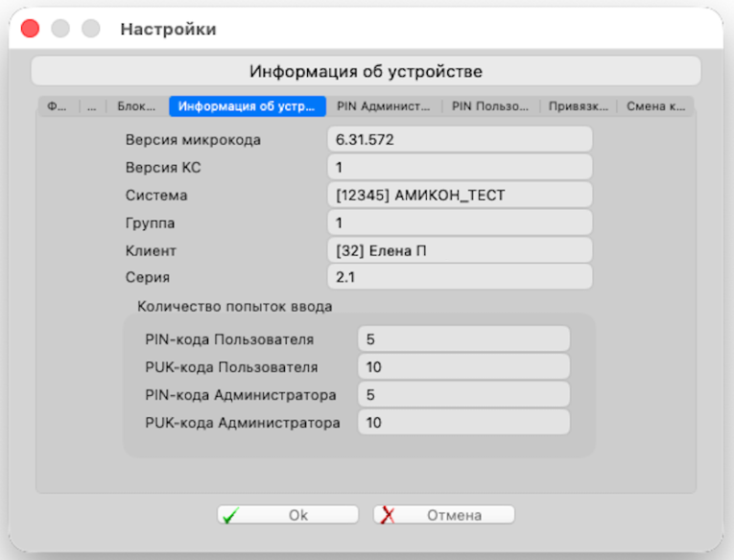The height and width of the screenshot is (560, 734).
Task: Click the PIN-кода Пользователя attempts field
Action: pos(463,339)
